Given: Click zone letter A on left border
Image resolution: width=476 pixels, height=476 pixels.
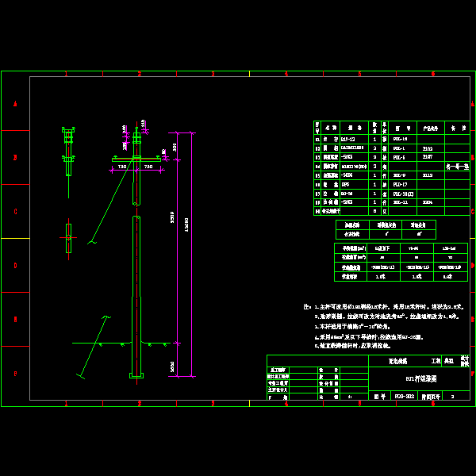Looking at the screenshot, I should click(15, 104).
